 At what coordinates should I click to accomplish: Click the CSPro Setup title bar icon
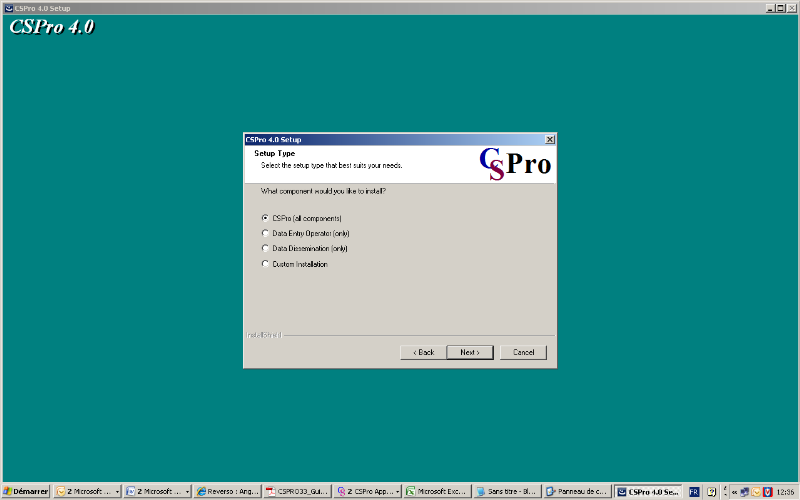[9, 8]
